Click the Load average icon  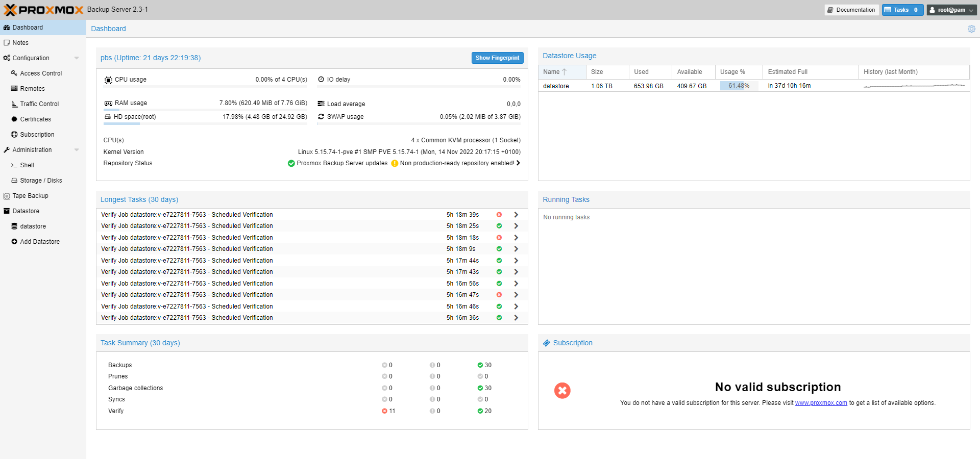(x=321, y=104)
